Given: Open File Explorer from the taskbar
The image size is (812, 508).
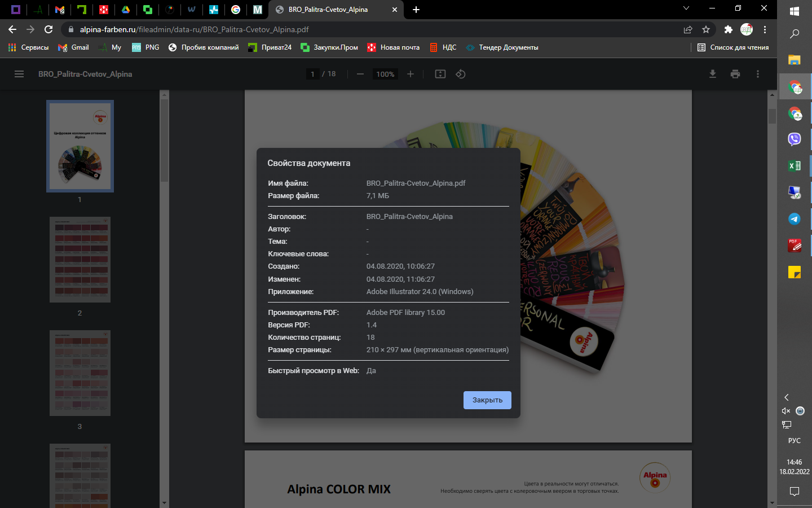Looking at the screenshot, I should click(x=795, y=60).
